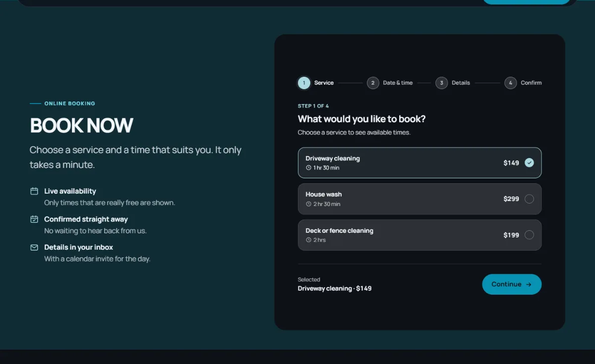Click the "Deck or fence cleaning" service name
The image size is (595, 364).
coord(339,231)
